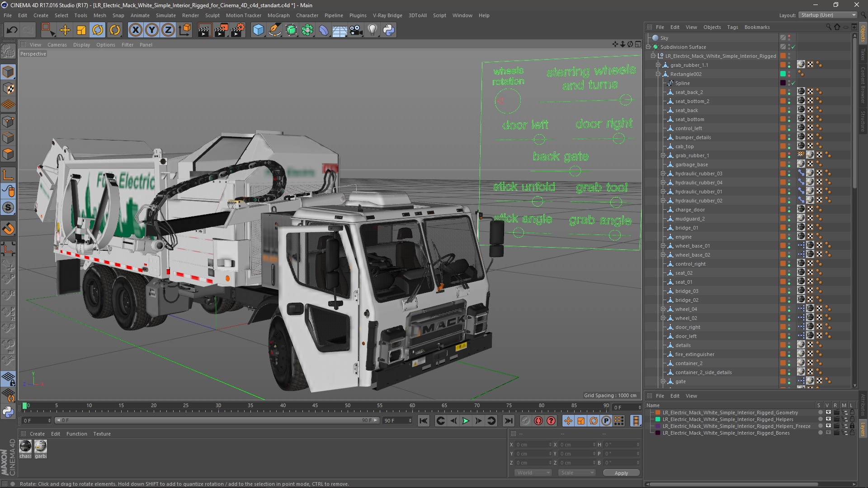Open the World coordinate system dropdown
Image resolution: width=868 pixels, height=488 pixels.
pos(533,473)
